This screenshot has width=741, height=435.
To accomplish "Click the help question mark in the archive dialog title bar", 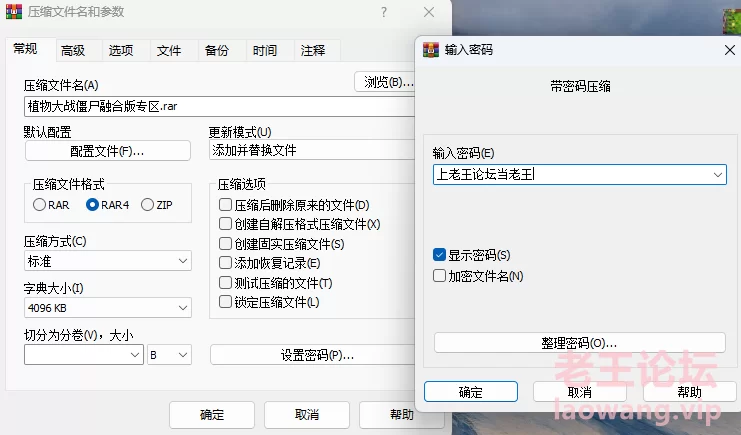I will click(x=384, y=12).
